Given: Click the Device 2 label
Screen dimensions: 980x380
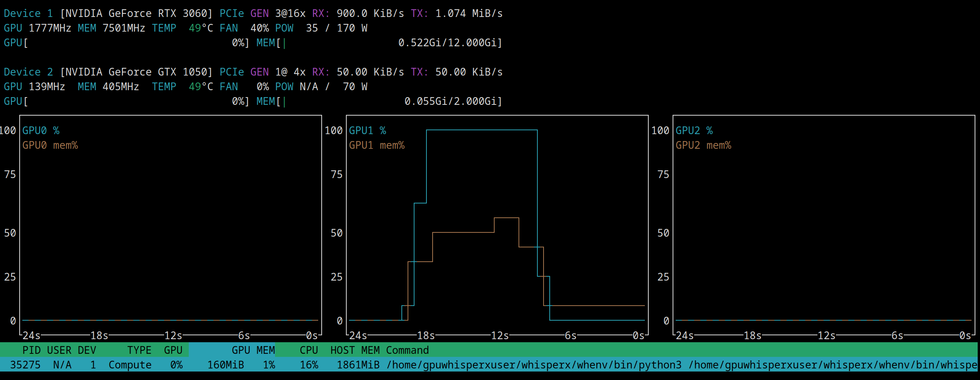Looking at the screenshot, I should tap(28, 72).
